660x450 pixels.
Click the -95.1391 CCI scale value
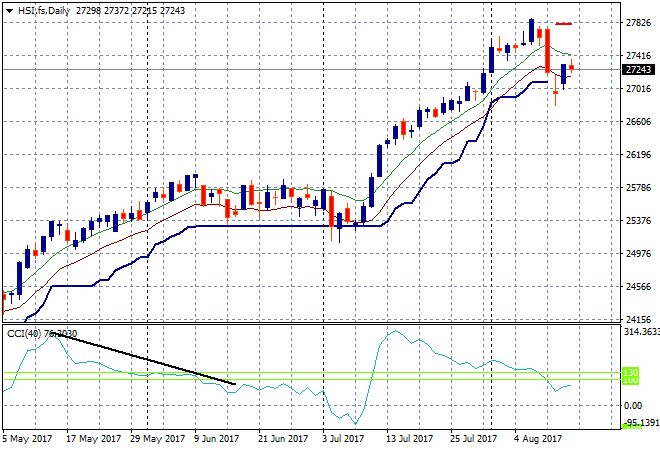pos(639,425)
